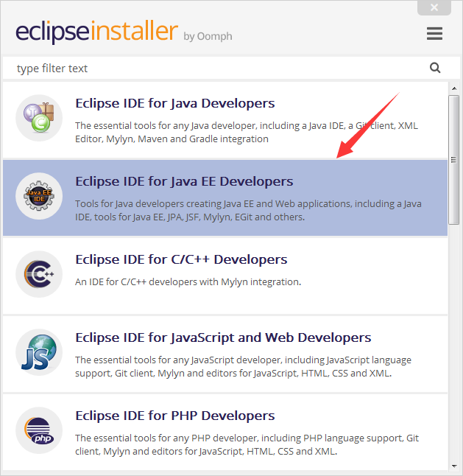
Task: Click the scrollbar up arrow
Action: pyautogui.click(x=454, y=88)
